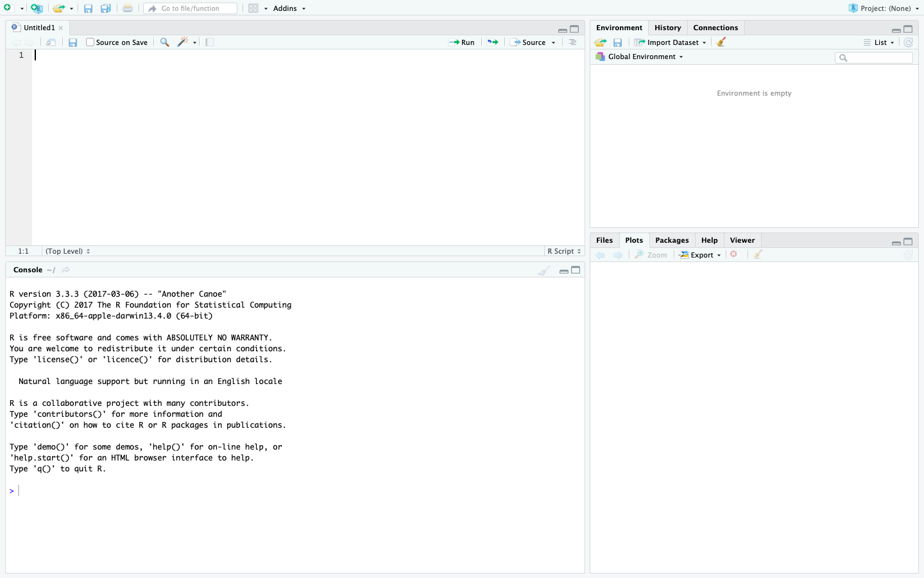
Task: Click the compile report notebook icon
Action: coord(210,42)
